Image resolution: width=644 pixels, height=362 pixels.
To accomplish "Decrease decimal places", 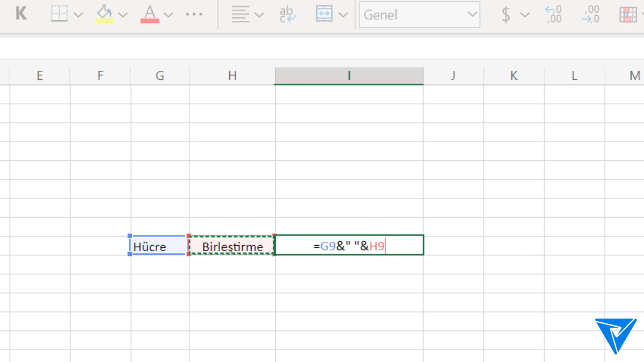I will pyautogui.click(x=590, y=14).
